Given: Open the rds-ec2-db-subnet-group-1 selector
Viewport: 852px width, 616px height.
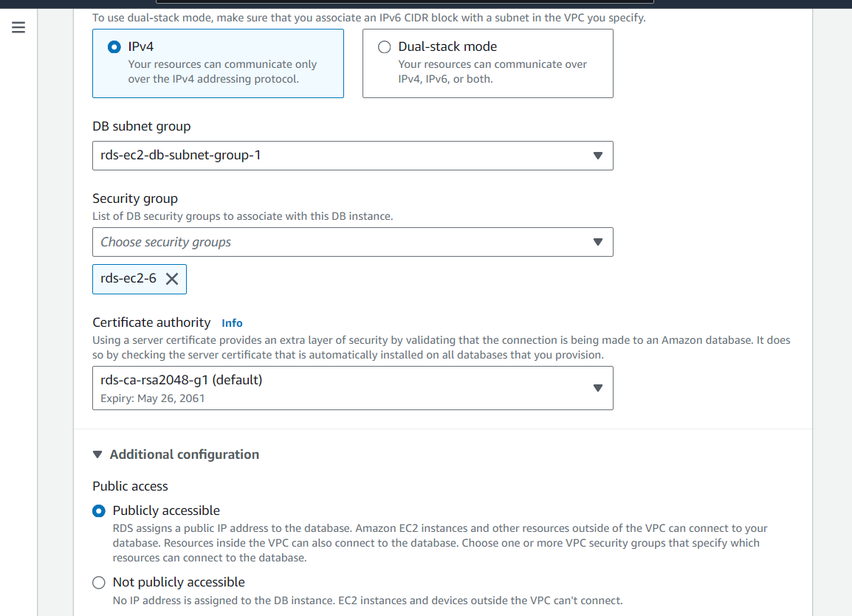Looking at the screenshot, I should 352,156.
